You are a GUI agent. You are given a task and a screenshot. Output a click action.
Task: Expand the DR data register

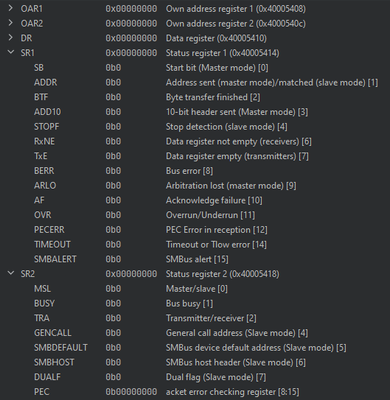pos(11,37)
